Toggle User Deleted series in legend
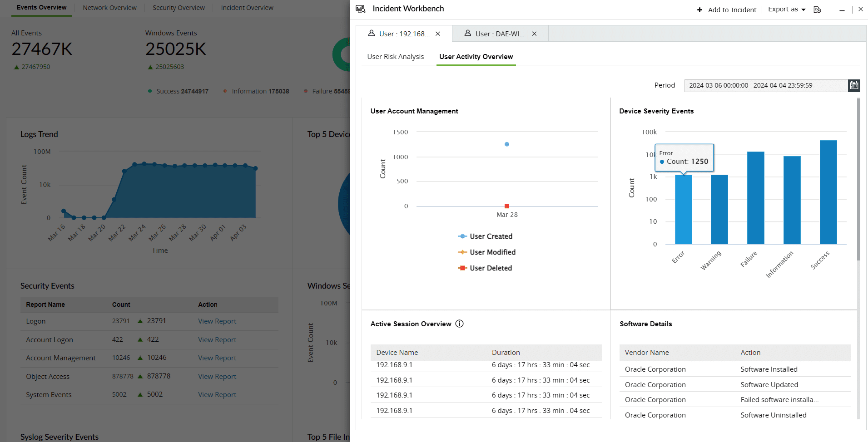Screen dimensions: 868x442 (491, 268)
